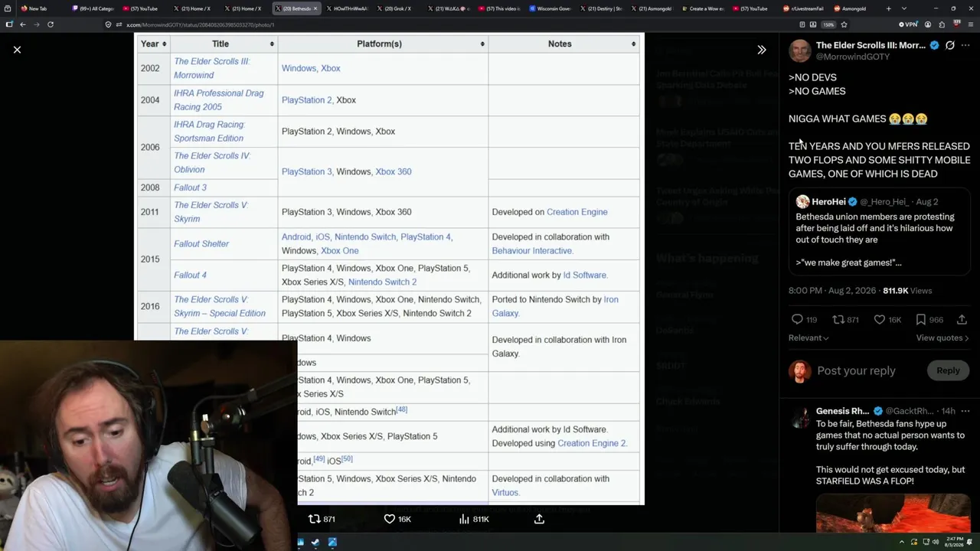Open the more options menu on MorrowindGOTY's tweet

[965, 45]
